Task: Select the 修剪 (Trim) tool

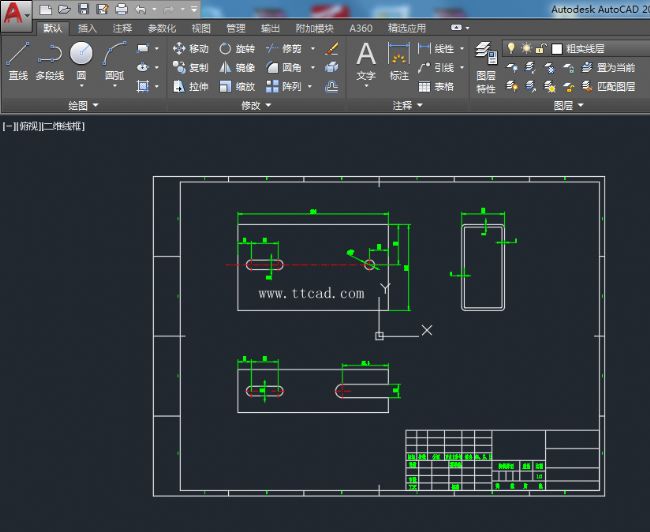Action: (284, 49)
